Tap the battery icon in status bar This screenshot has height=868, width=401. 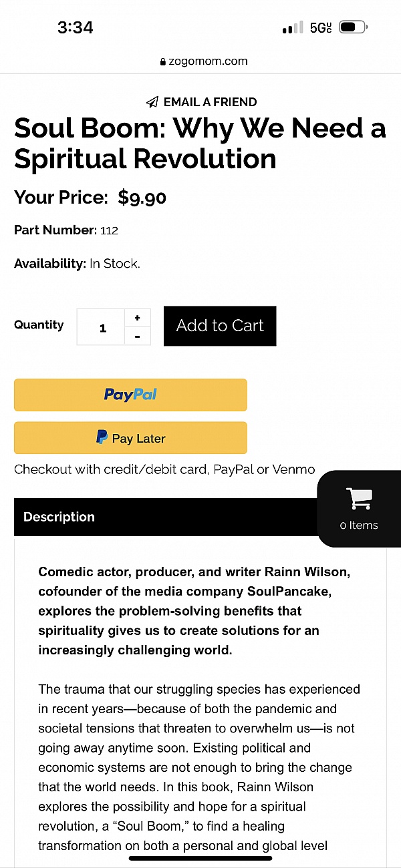353,28
